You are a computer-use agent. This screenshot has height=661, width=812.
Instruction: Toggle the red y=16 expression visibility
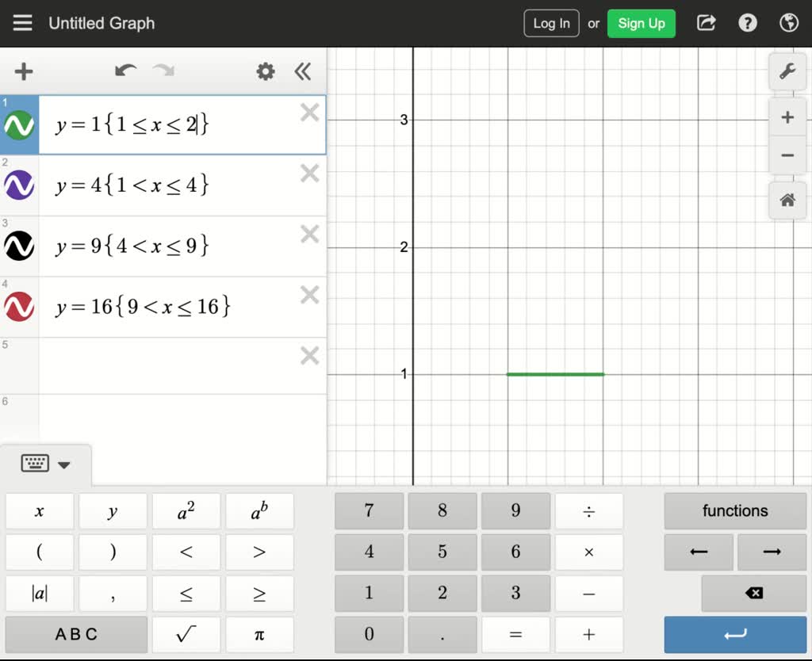[19, 307]
